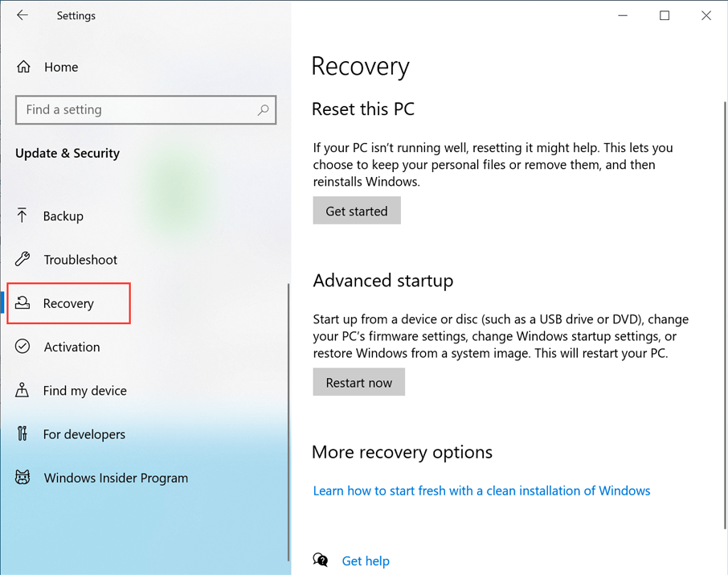Close the Settings window

click(x=706, y=15)
